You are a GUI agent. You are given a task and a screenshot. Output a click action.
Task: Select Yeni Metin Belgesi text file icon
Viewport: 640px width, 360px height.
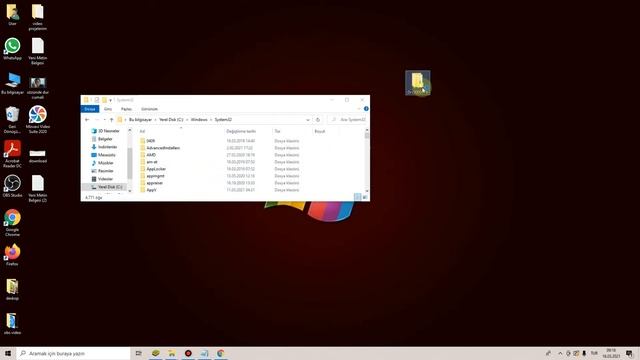point(38,51)
